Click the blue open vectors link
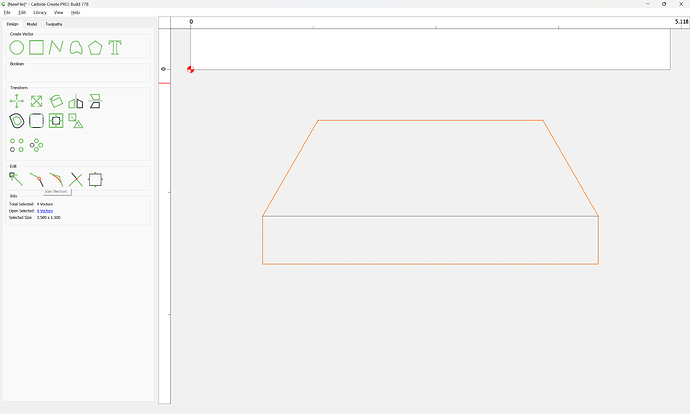Viewport: 690px width, 414px height. pyautogui.click(x=45, y=211)
